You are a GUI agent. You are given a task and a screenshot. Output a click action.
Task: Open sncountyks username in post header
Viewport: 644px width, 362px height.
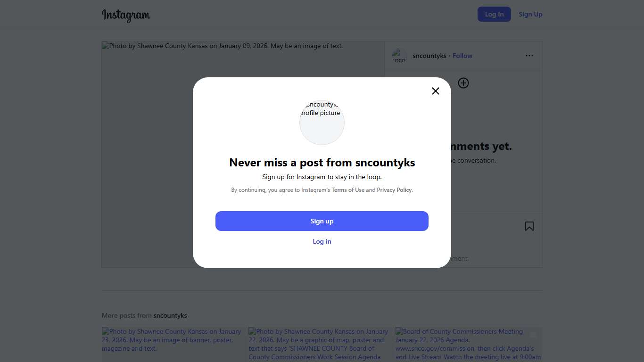pyautogui.click(x=429, y=56)
